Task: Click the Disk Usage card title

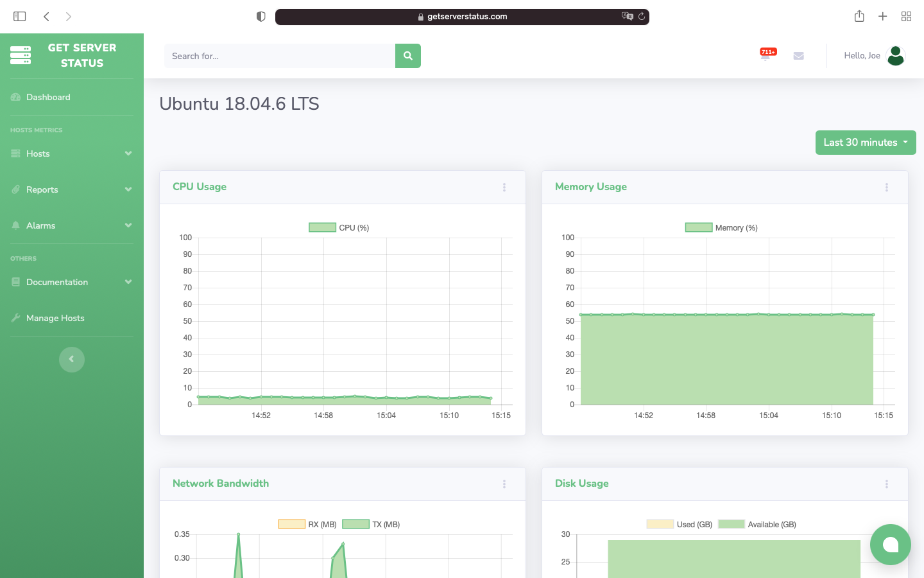Action: (582, 484)
